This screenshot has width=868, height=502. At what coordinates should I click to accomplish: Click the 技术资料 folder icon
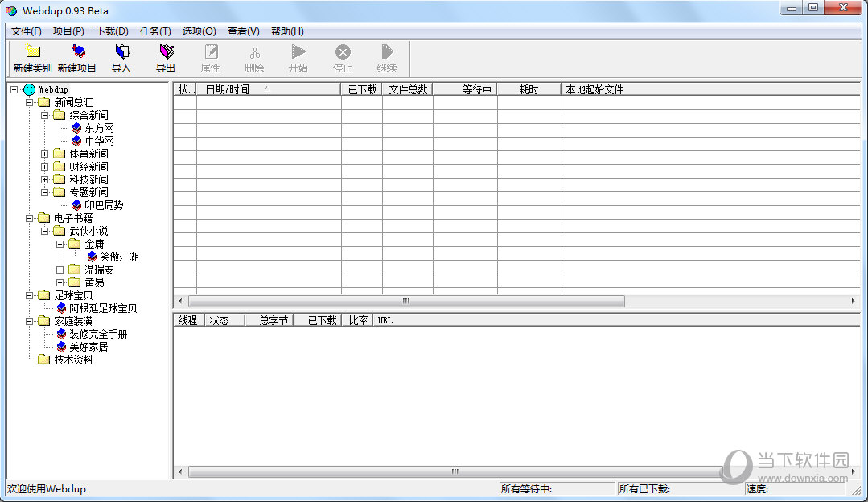44,360
